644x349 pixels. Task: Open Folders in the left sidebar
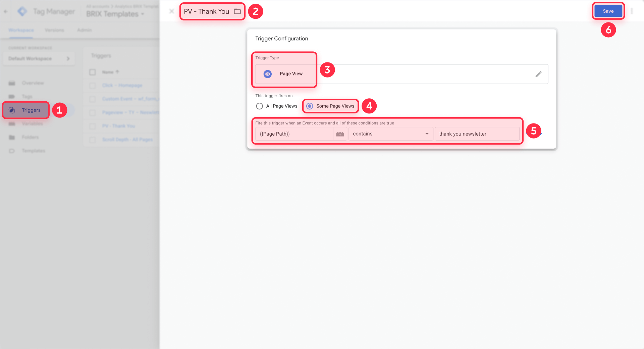click(30, 137)
